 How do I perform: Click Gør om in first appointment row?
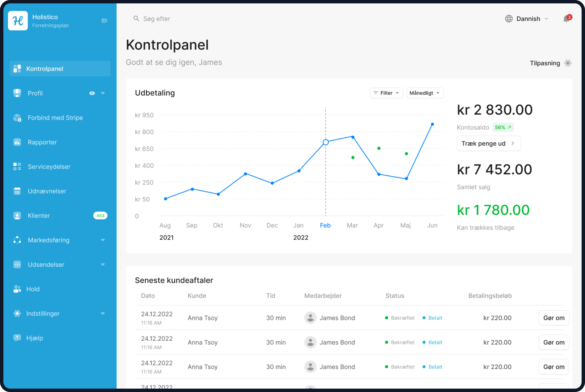tap(554, 318)
